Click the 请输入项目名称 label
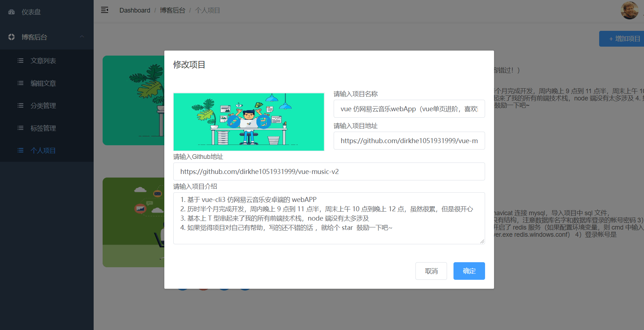 (x=356, y=94)
